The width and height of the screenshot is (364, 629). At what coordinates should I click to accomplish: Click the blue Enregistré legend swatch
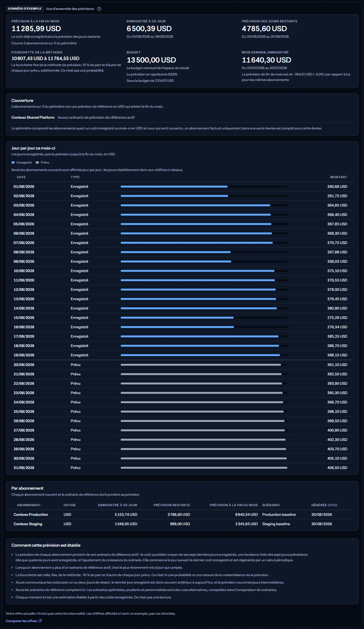point(13,162)
